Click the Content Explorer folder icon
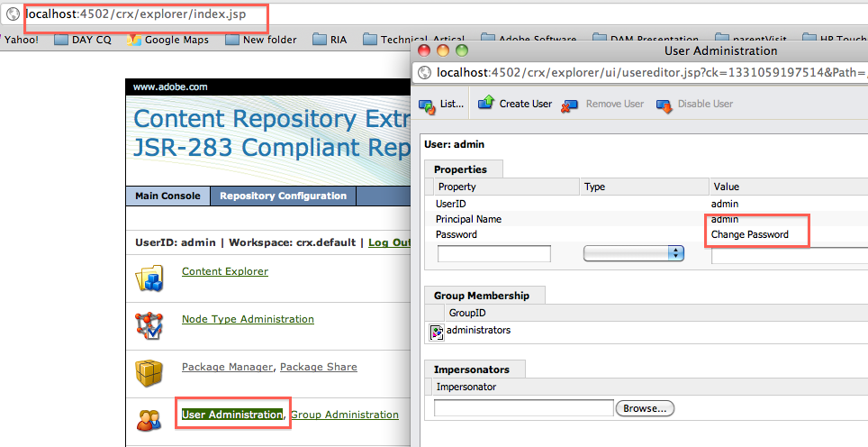 pyautogui.click(x=149, y=278)
